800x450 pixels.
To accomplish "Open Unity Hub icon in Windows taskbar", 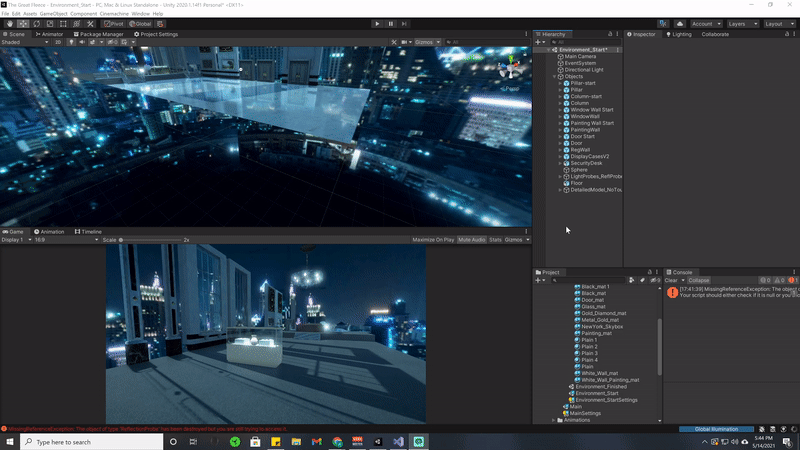I will click(378, 441).
